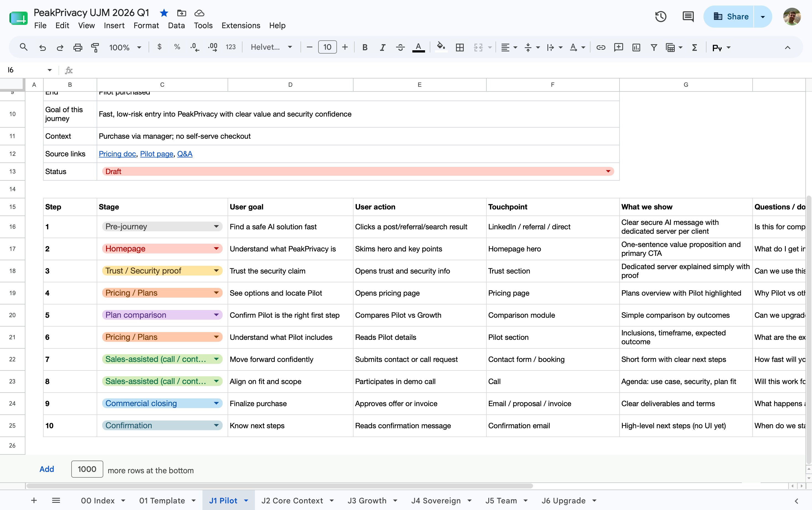The width and height of the screenshot is (812, 510).
Task: Open Homepage stage dropdown chip
Action: tap(162, 249)
